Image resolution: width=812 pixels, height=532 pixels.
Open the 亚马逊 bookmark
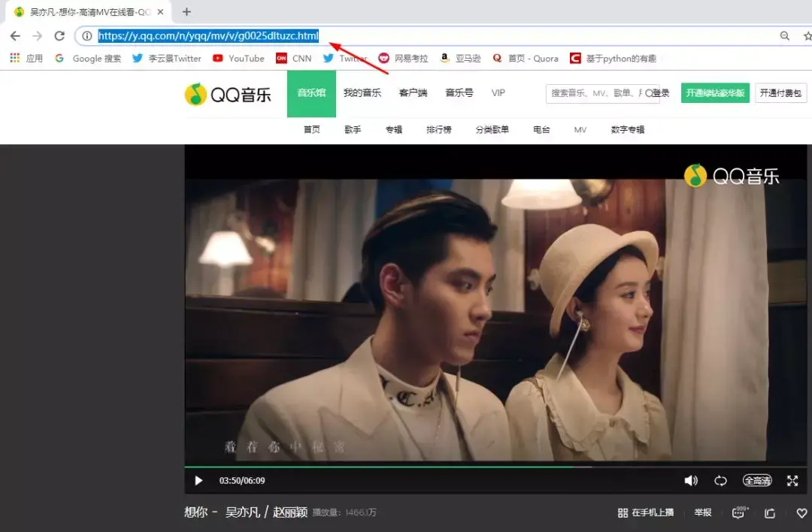pyautogui.click(x=460, y=58)
